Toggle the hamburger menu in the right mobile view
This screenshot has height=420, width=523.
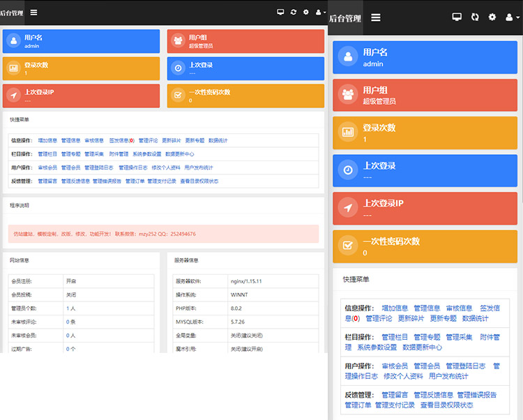point(376,17)
